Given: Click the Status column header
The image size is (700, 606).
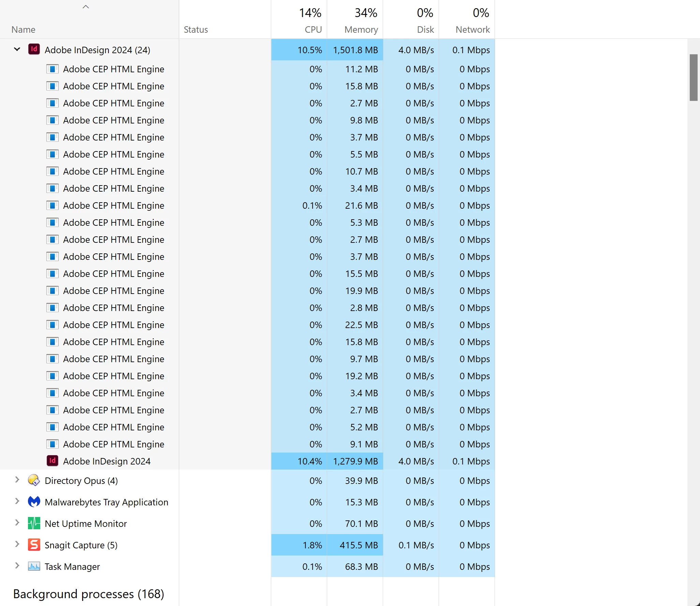Looking at the screenshot, I should click(x=196, y=30).
